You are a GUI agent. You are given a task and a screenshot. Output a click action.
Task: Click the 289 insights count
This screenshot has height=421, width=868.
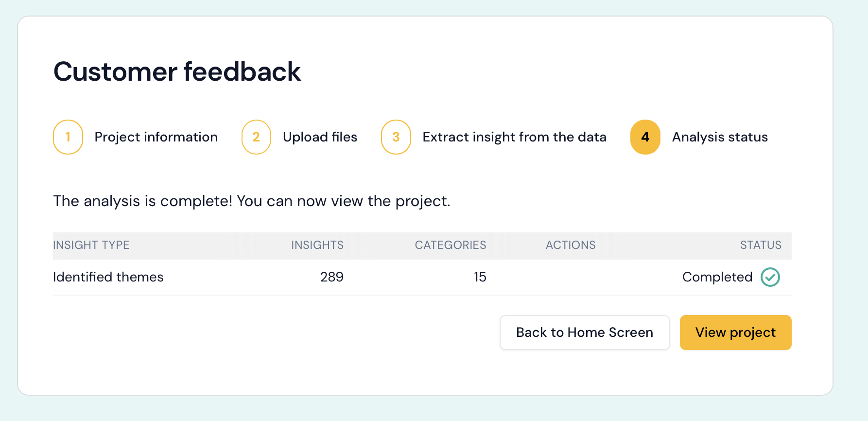point(331,277)
